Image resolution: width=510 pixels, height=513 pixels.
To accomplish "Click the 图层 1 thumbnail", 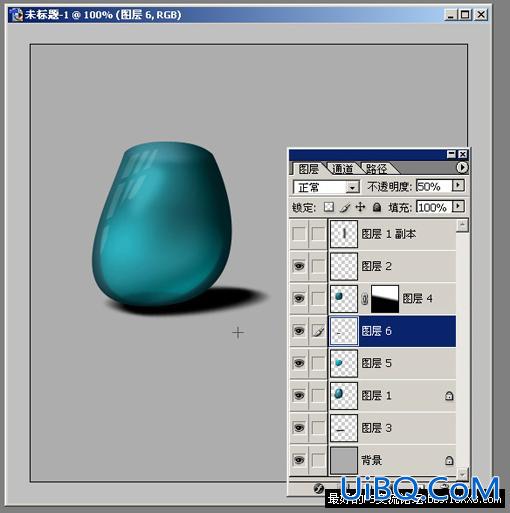I will [x=344, y=395].
